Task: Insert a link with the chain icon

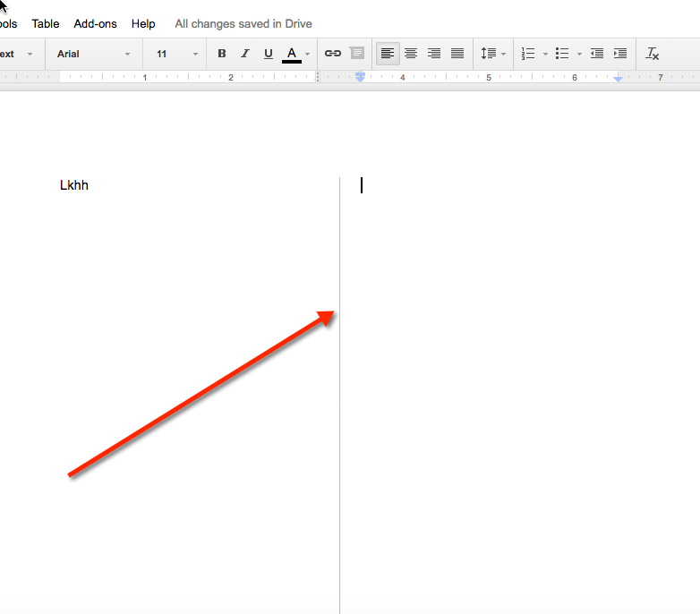Action: pos(333,54)
